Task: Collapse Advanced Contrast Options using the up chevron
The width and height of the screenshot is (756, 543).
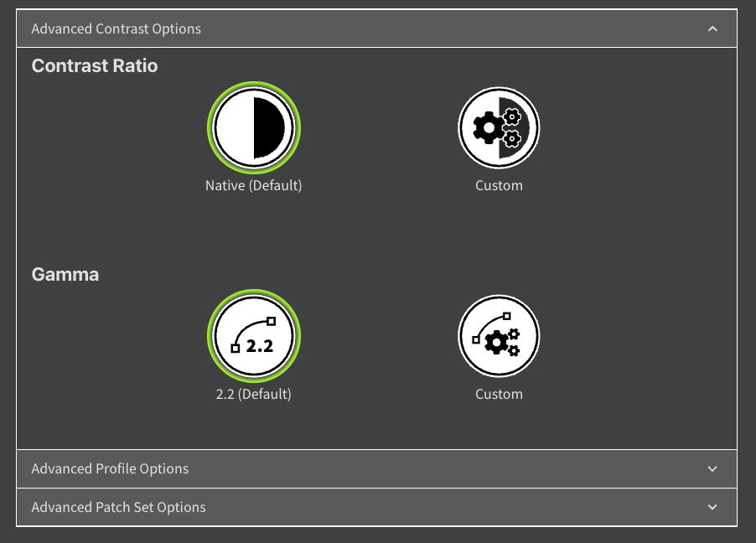Action: [x=712, y=28]
